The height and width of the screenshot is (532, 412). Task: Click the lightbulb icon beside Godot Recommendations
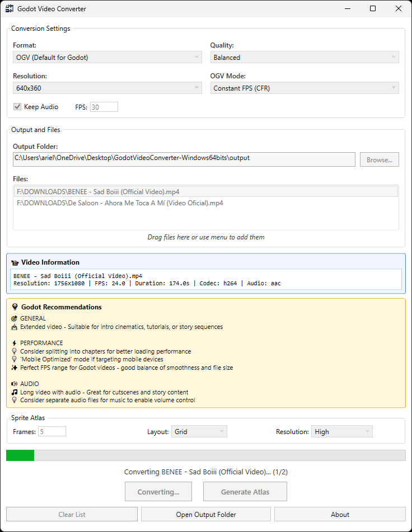pyautogui.click(x=15, y=307)
